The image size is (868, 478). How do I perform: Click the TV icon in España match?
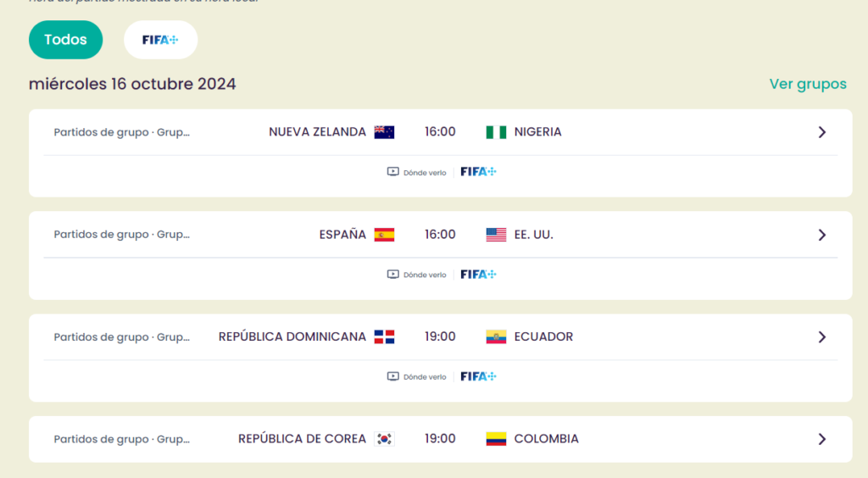(x=393, y=275)
